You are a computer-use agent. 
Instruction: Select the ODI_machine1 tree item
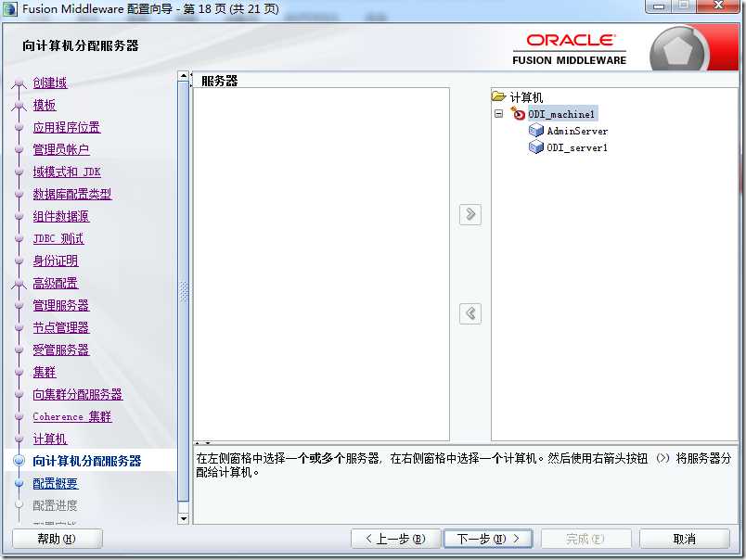click(562, 114)
